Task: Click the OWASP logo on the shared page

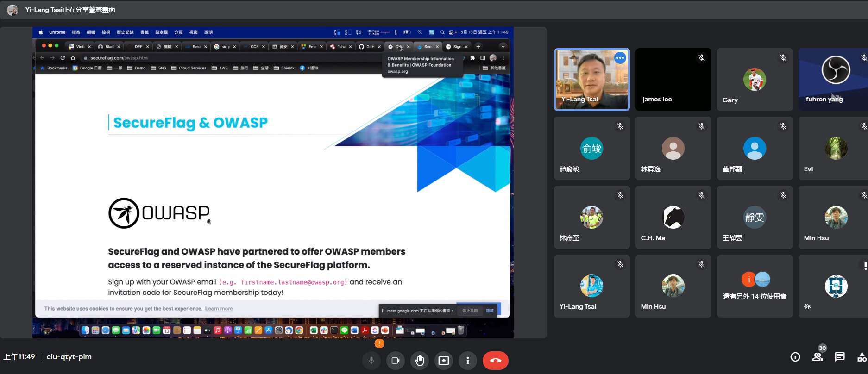Action: [x=159, y=213]
